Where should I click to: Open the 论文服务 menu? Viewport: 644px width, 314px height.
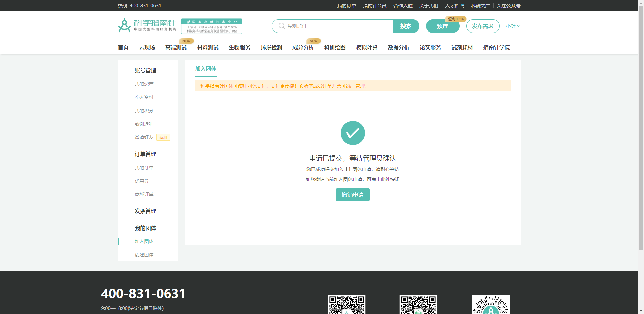pos(430,47)
